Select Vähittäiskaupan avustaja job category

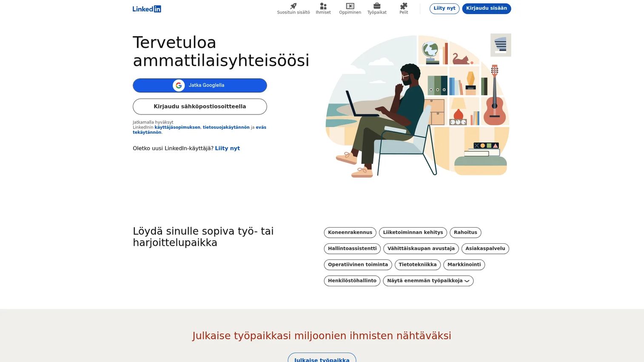click(421, 249)
